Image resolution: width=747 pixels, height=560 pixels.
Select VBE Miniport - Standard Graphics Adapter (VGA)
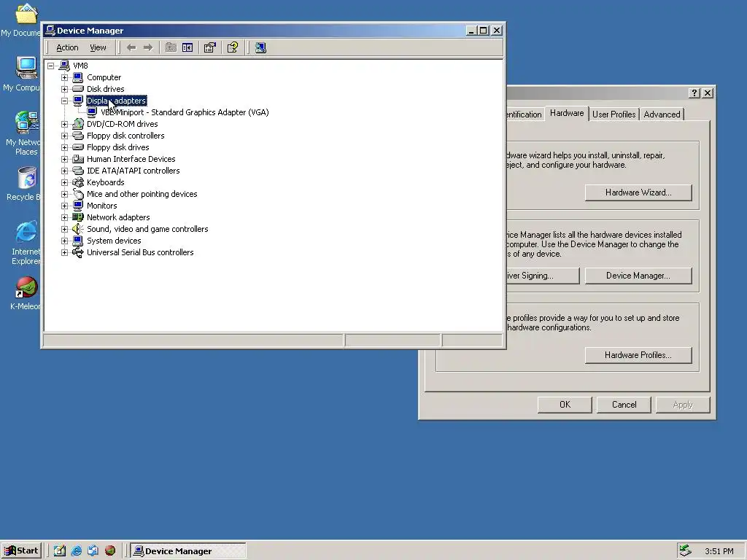pos(185,112)
